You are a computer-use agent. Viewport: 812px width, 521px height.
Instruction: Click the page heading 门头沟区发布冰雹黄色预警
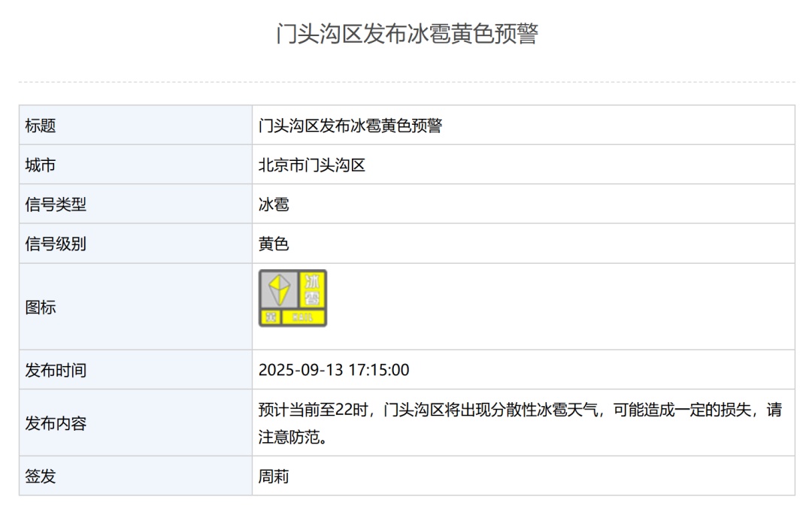pyautogui.click(x=407, y=34)
